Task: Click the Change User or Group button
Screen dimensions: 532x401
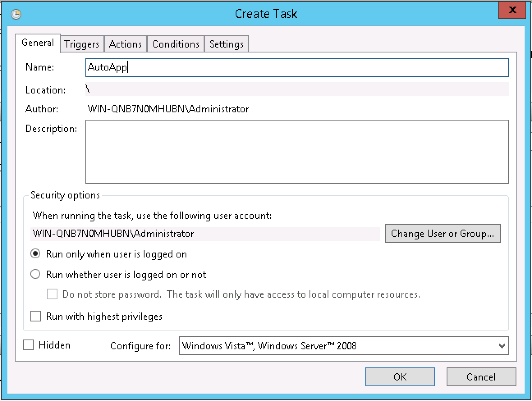Action: [442, 233]
